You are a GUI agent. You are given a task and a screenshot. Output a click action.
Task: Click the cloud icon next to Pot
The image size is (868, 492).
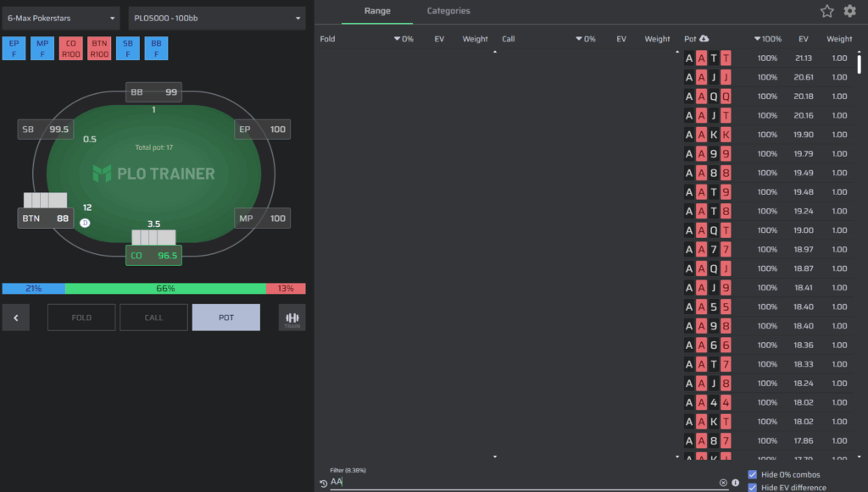coord(704,39)
